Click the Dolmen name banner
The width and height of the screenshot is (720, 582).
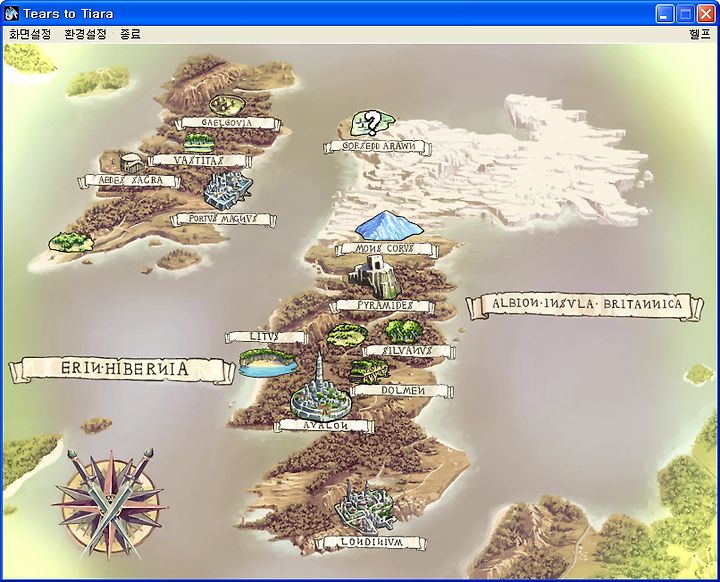point(403,390)
